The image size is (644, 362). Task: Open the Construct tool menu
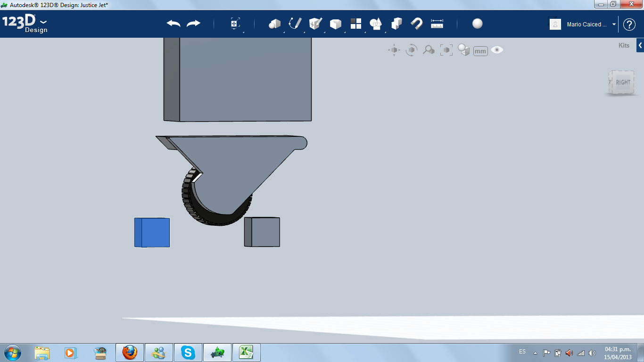pos(315,24)
